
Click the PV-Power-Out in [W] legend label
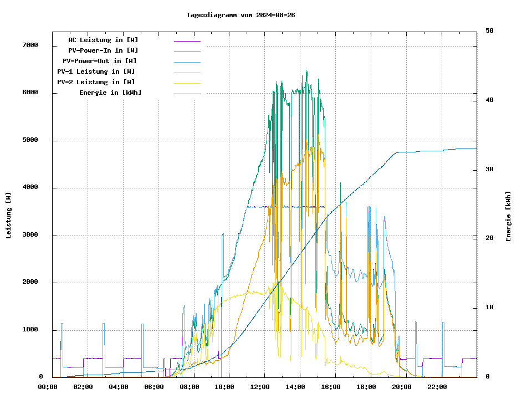pyautogui.click(x=100, y=61)
